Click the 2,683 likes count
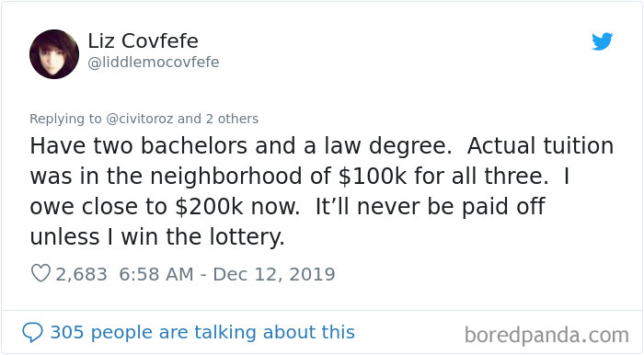This screenshot has width=644, height=355. (x=81, y=274)
